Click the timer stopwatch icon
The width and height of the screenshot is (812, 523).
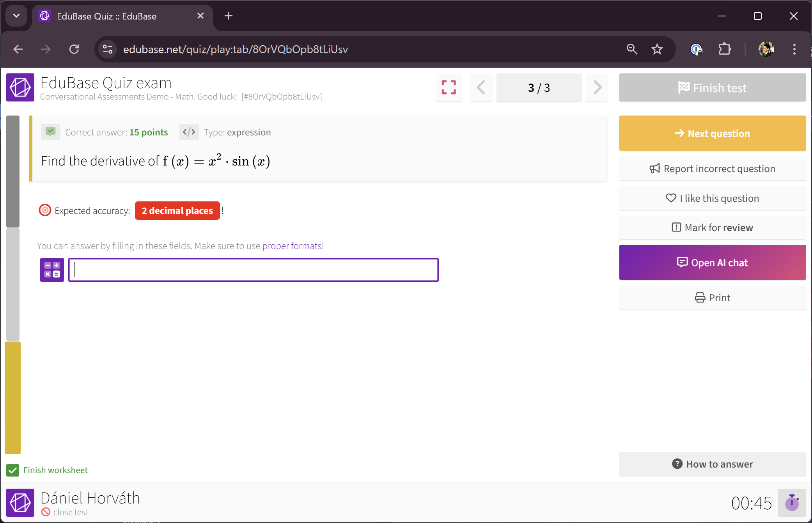(x=792, y=503)
